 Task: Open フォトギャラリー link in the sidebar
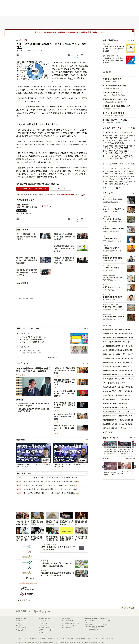pos(130,459)
